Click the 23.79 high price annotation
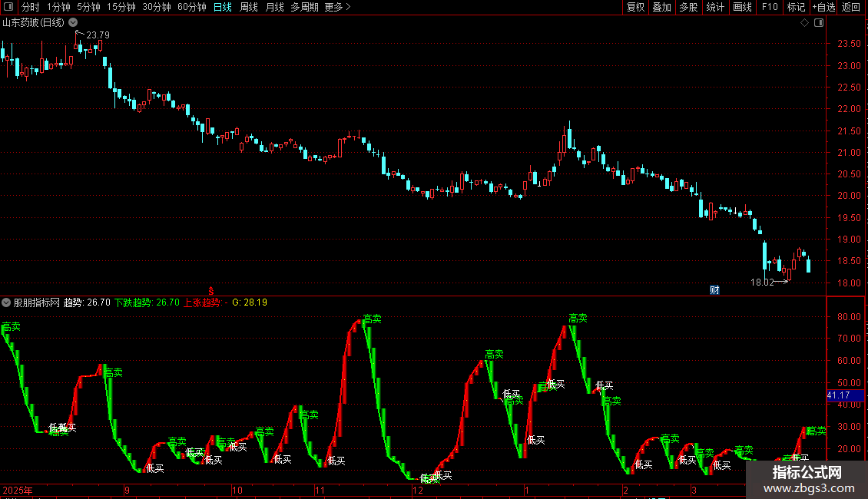The image size is (868, 499). pyautogui.click(x=98, y=35)
